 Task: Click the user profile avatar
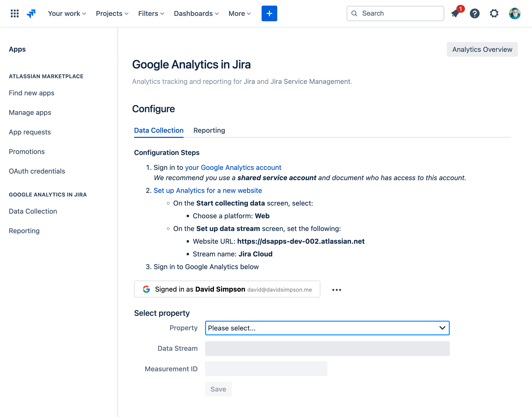click(x=515, y=13)
